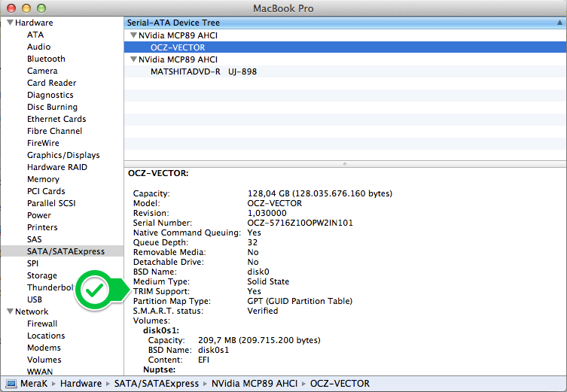
Task: Click the Nuptse volume heading
Action: point(159,369)
